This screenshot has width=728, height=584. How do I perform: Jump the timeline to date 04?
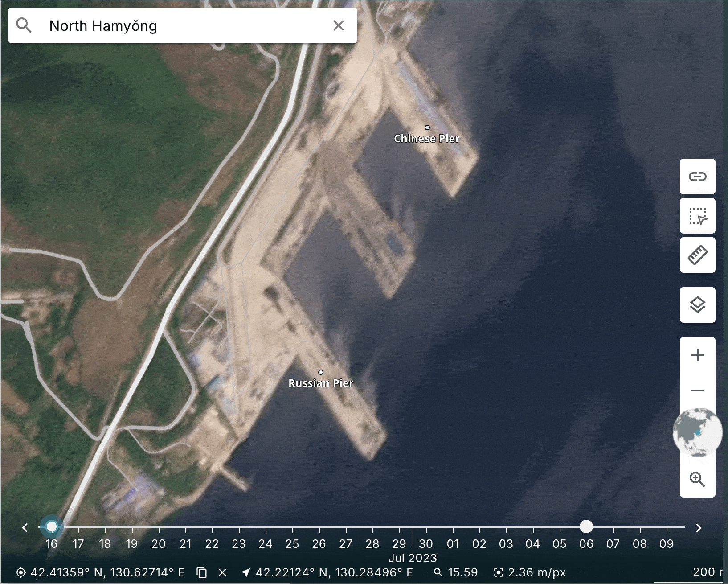click(533, 543)
